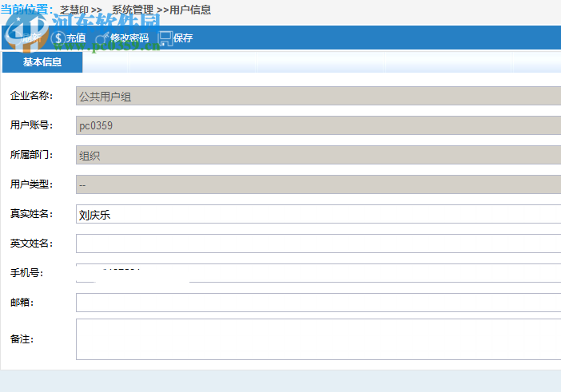
Task: Click the 保存 toolbar label
Action: [183, 38]
